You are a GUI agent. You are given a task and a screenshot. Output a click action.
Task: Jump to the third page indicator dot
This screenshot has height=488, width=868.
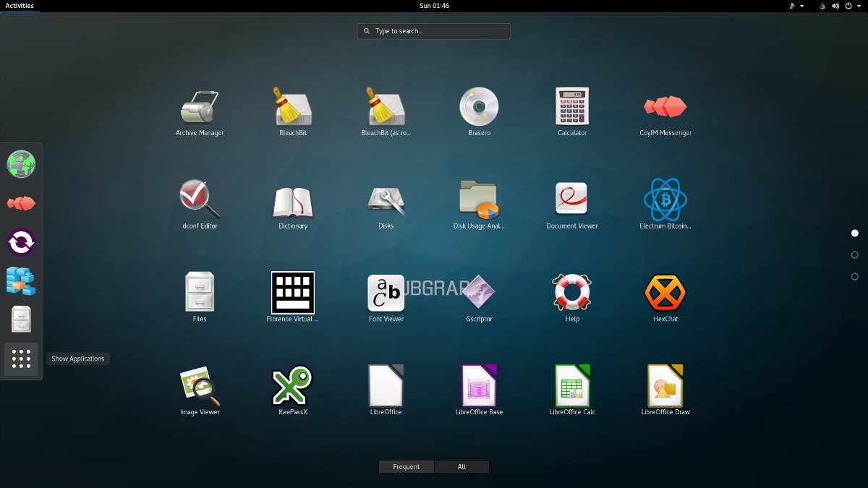[855, 276]
